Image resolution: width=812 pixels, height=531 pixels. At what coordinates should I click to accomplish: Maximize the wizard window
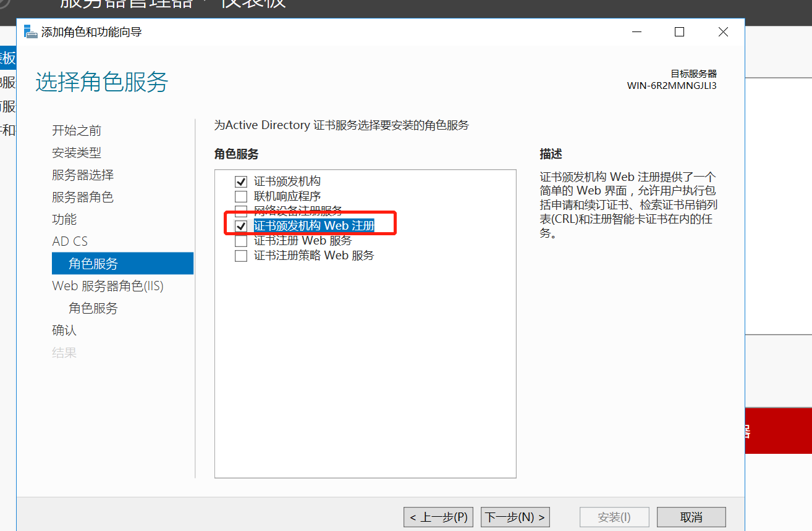(679, 32)
